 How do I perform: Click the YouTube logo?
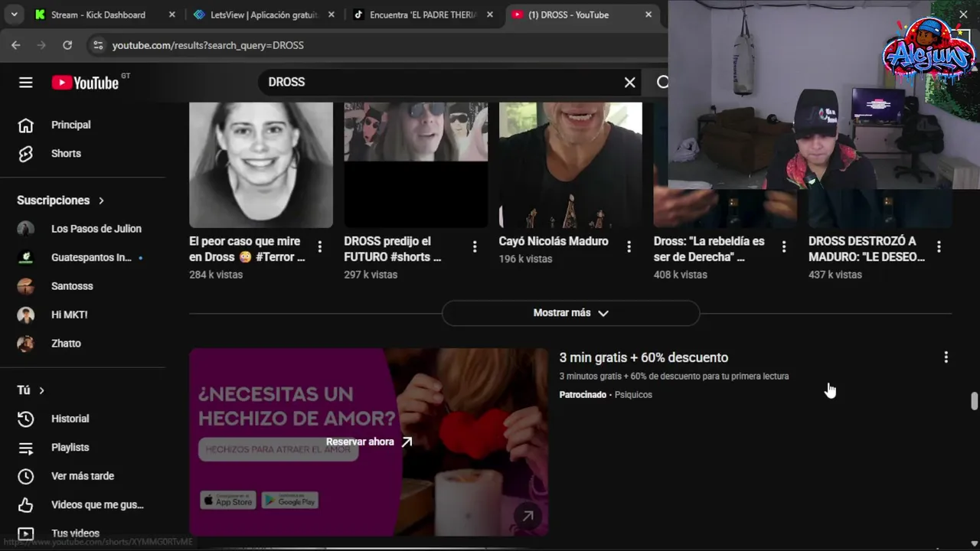[x=86, y=83]
